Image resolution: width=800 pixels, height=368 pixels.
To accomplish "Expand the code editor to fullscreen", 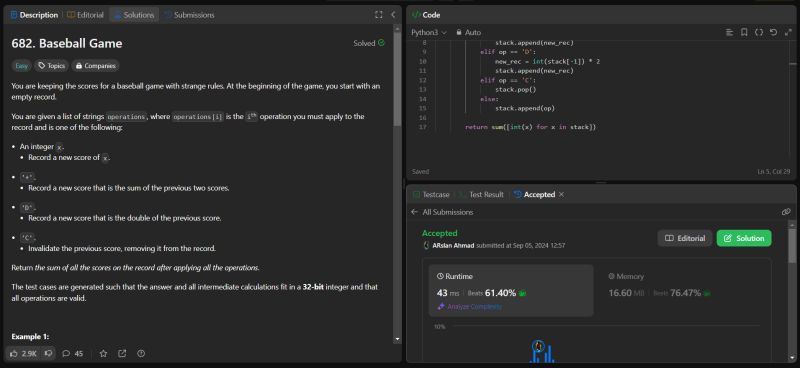I will (788, 32).
